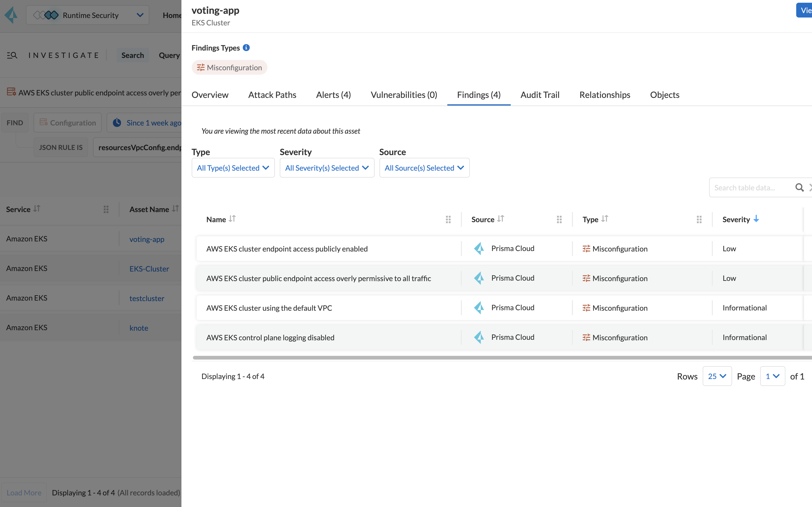Click the Type column sort arrows
Image resolution: width=812 pixels, height=507 pixels.
click(x=604, y=219)
